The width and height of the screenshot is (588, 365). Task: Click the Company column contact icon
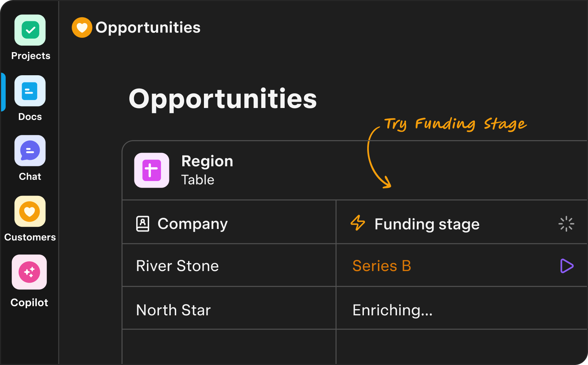143,224
